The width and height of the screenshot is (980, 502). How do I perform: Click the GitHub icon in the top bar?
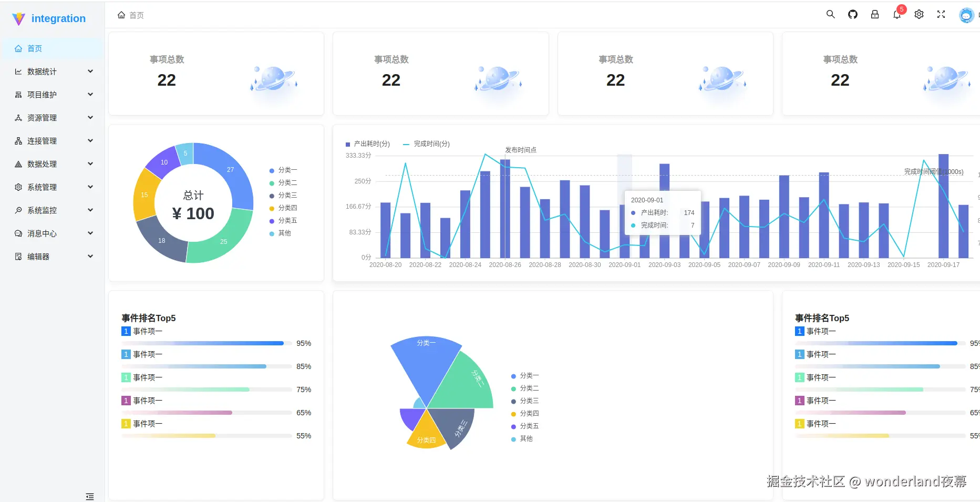pyautogui.click(x=852, y=14)
